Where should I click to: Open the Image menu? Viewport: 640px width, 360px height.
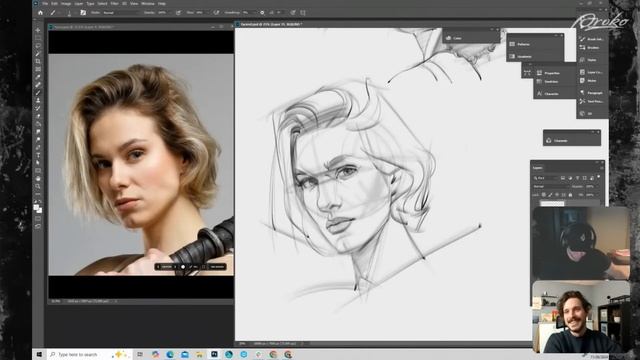[66, 3]
